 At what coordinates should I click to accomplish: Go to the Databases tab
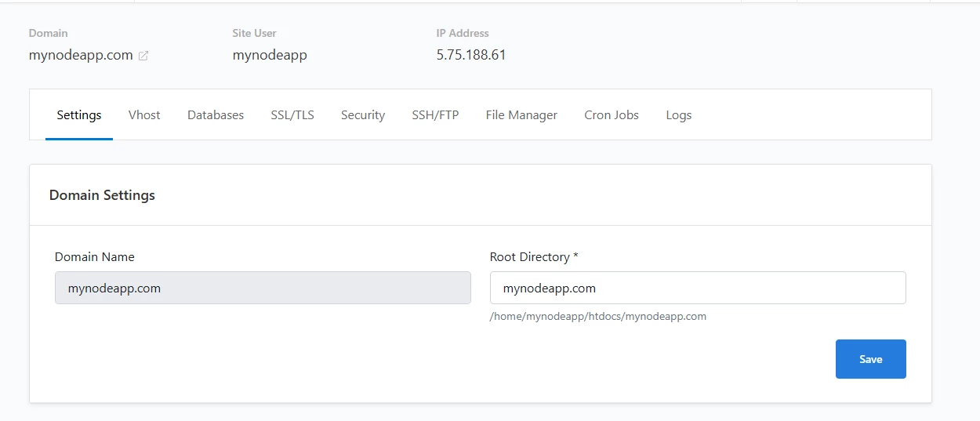216,114
